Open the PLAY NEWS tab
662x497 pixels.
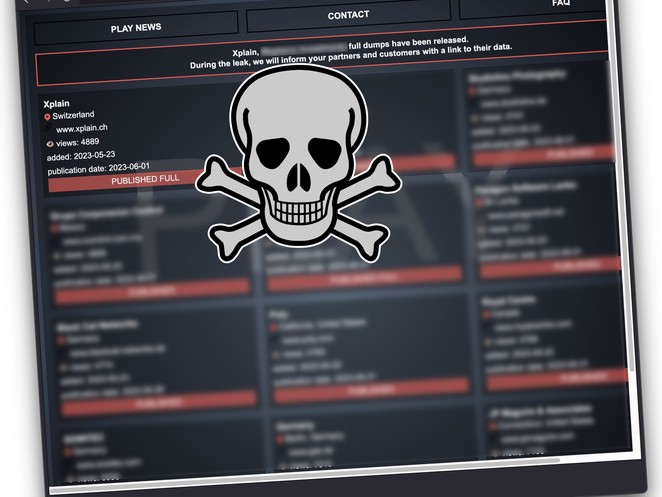pos(136,28)
